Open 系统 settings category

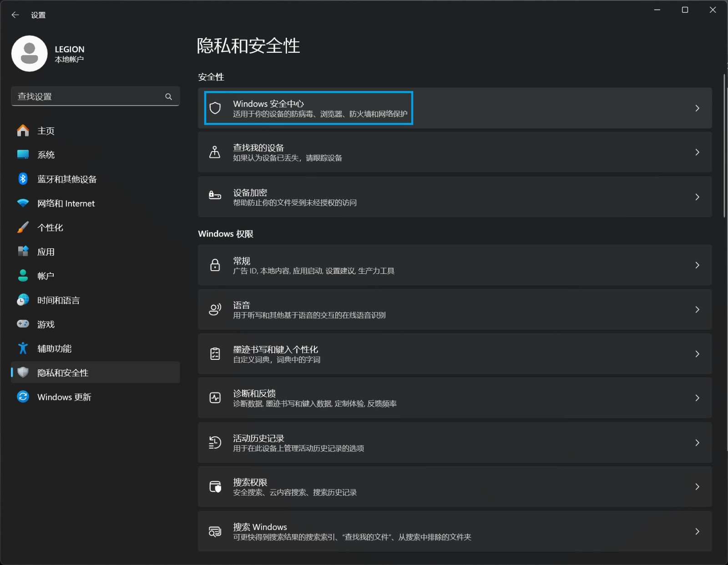click(x=96, y=155)
